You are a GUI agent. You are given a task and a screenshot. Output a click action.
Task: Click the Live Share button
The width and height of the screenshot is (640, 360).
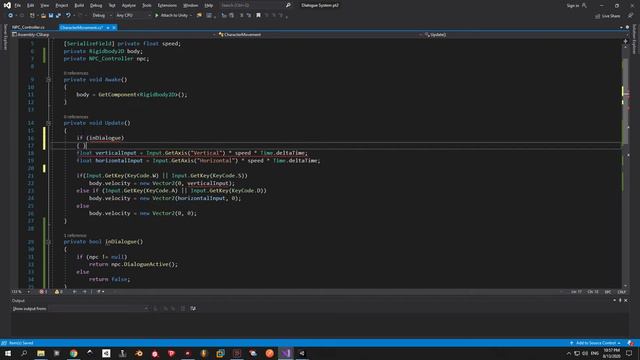tap(607, 16)
